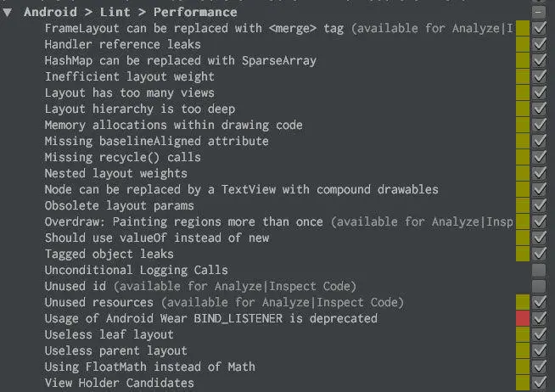
Task: Select the HashMap can be replaced with SparseArray item
Action: point(180,61)
